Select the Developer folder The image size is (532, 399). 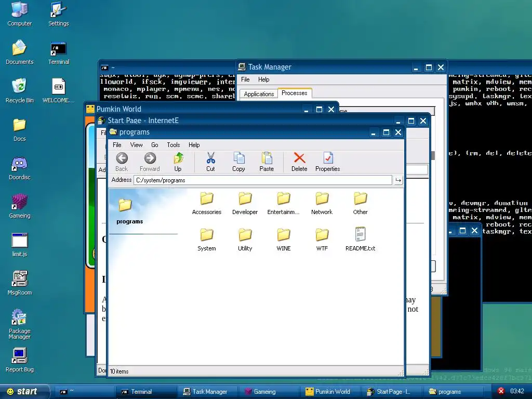tap(245, 203)
